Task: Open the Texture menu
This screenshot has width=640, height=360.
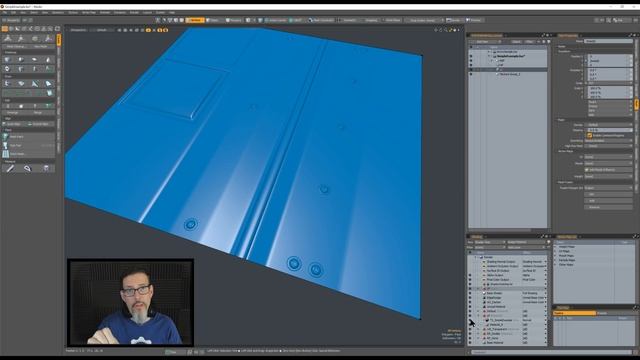Action: (73, 13)
